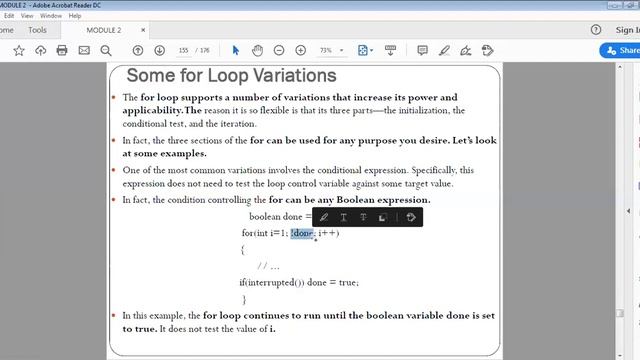The image size is (640, 360).
Task: Zoom out with the minus icon
Action: (279, 50)
